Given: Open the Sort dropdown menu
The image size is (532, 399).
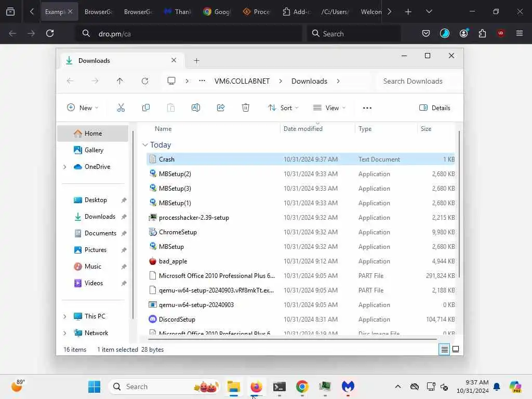Looking at the screenshot, I should tap(283, 108).
